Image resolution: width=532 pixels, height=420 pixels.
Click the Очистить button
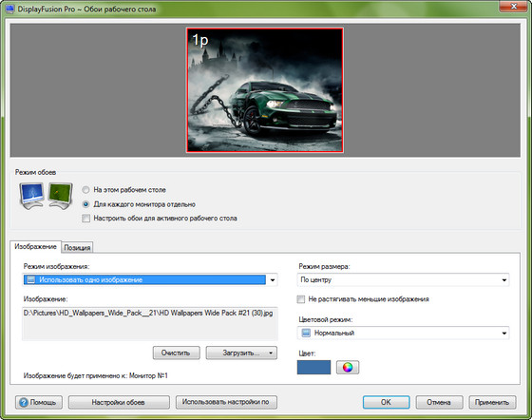click(176, 353)
